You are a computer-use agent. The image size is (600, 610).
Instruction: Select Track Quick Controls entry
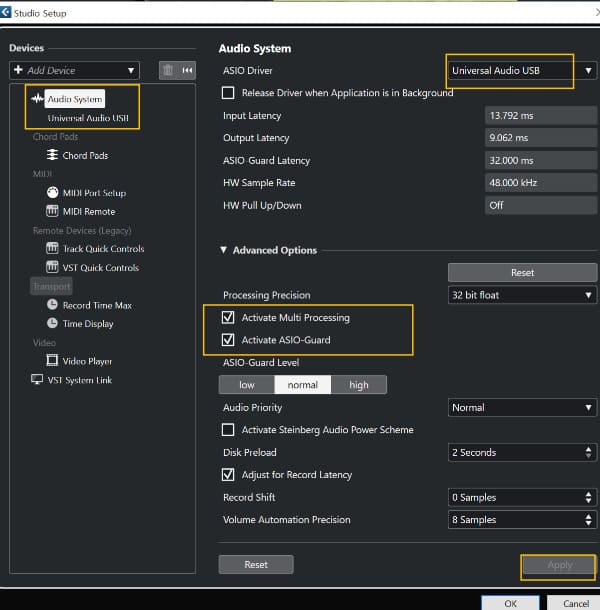coord(104,249)
